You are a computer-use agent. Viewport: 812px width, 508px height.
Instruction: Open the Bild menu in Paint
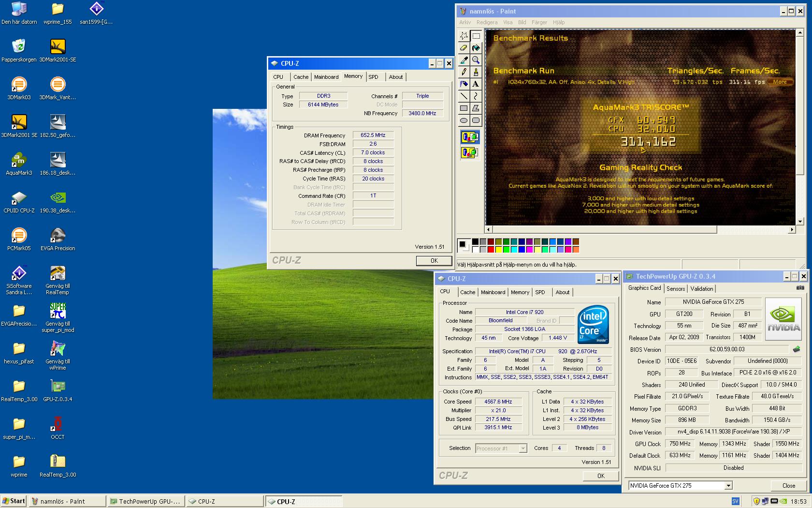(x=522, y=22)
